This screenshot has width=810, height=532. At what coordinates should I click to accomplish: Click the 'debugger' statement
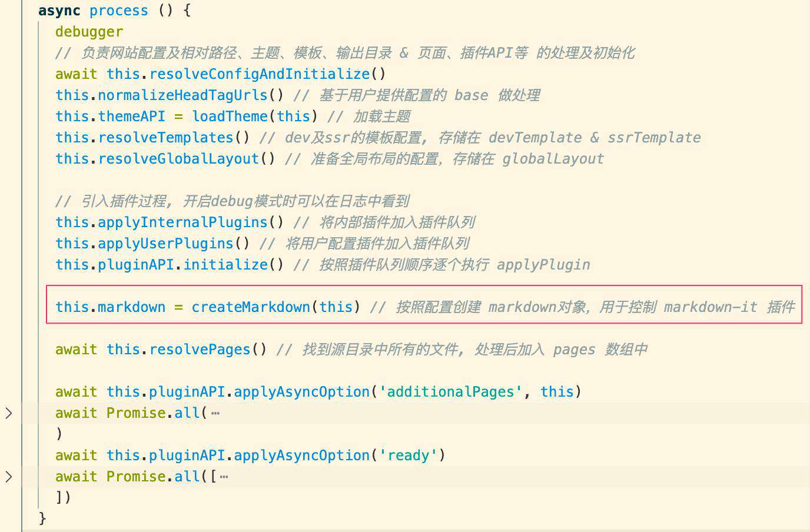click(x=89, y=32)
